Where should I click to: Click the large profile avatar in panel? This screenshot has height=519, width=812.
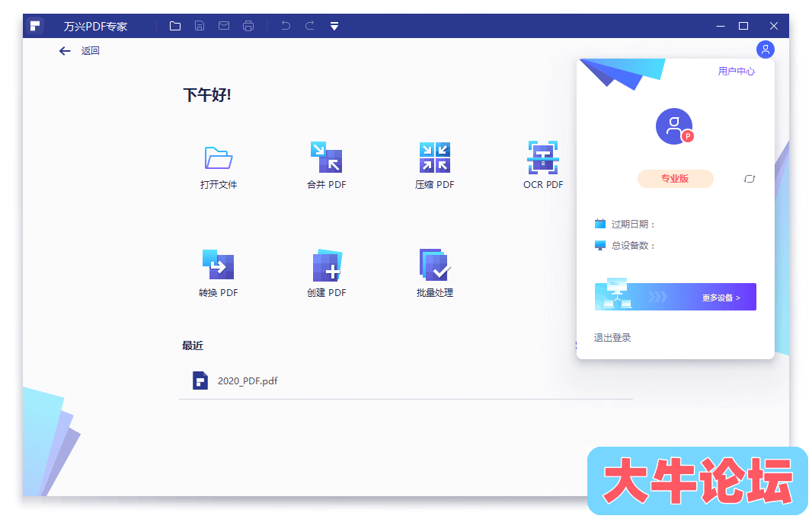(x=674, y=126)
